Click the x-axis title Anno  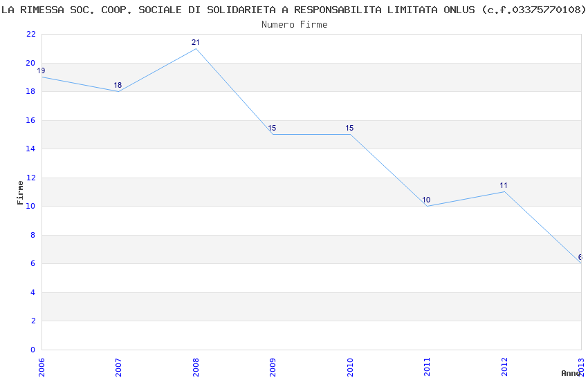571,373
